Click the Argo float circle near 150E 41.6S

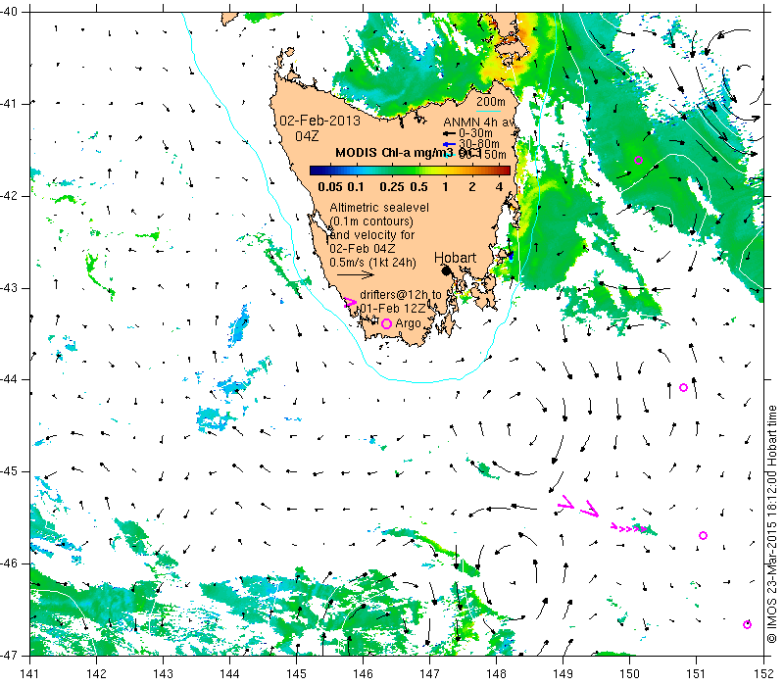pos(638,161)
